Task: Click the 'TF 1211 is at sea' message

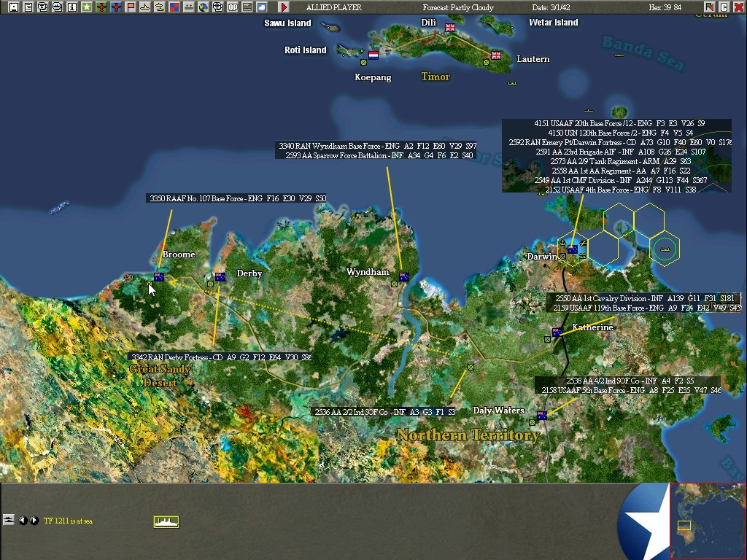Action: (x=68, y=521)
